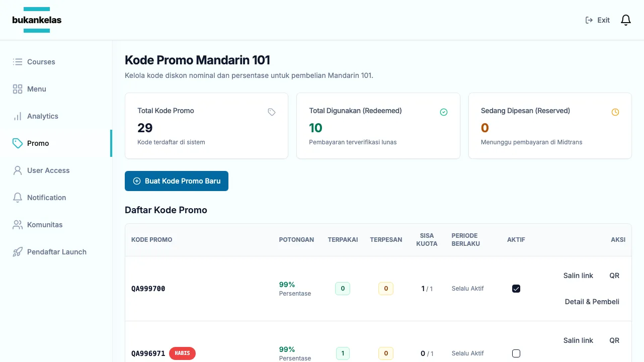Select Promo in the sidebar
644x362 pixels.
(56, 143)
